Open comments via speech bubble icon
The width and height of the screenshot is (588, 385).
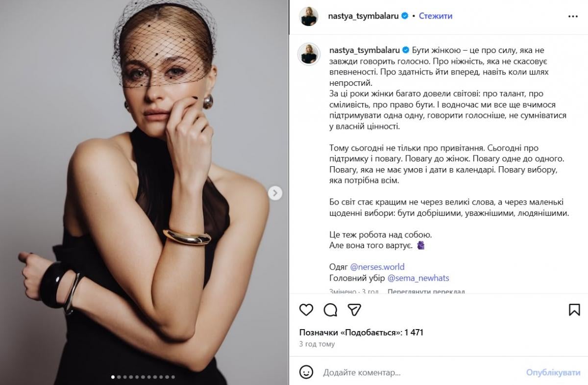point(331,309)
